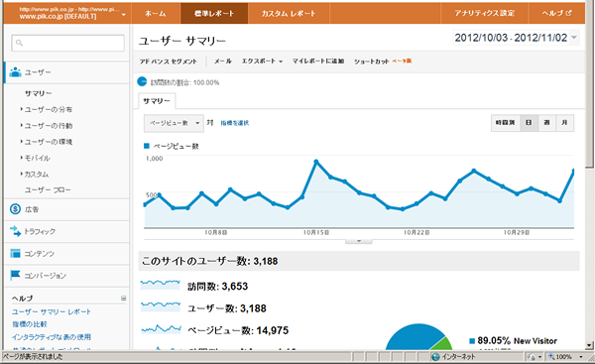The width and height of the screenshot is (595, 364).
Task: Click the blue segment circle icon
Action: click(x=142, y=81)
